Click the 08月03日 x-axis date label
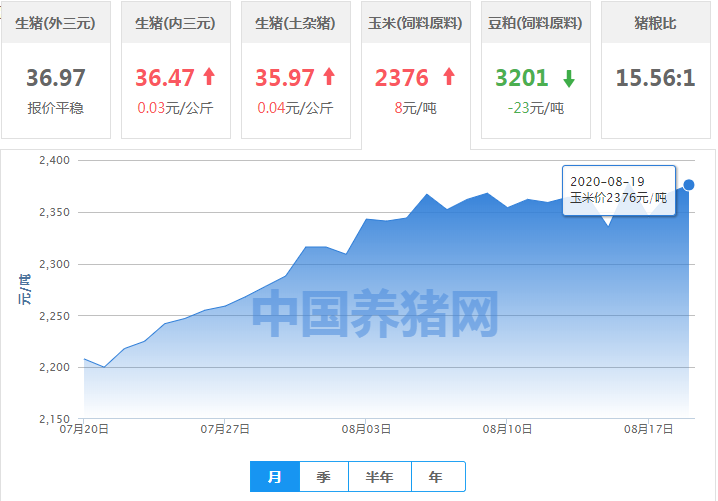Viewport: 718px width, 501px height. 367,429
